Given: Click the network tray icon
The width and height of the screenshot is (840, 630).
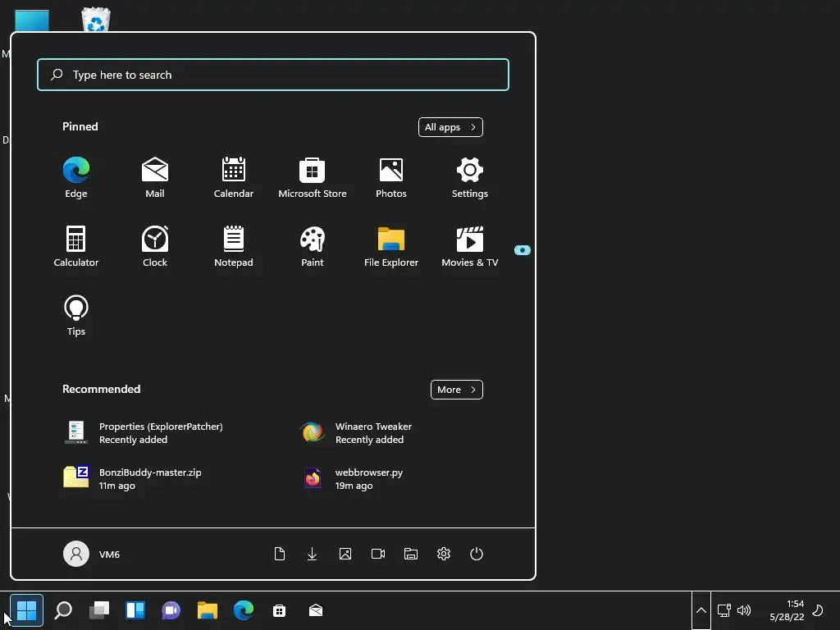Looking at the screenshot, I should (724, 610).
